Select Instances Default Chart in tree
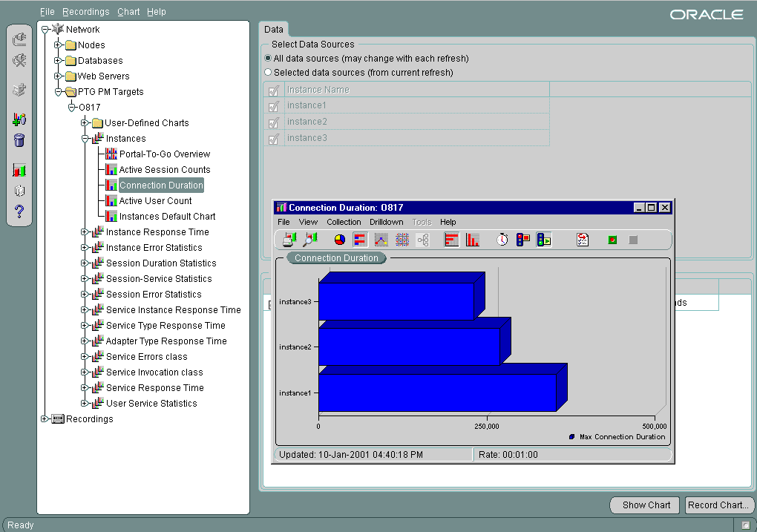The width and height of the screenshot is (757, 532). pos(167,216)
